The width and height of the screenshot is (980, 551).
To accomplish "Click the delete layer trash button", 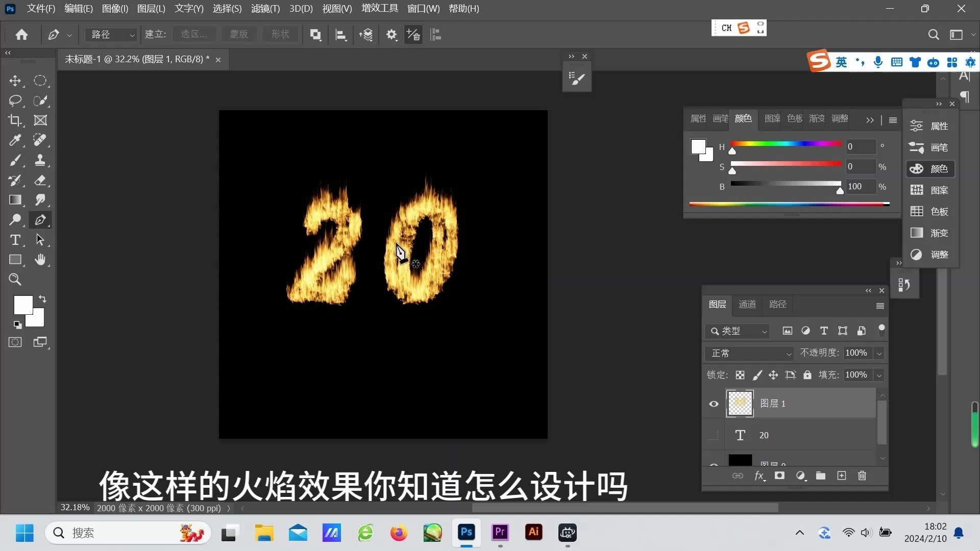I will pyautogui.click(x=862, y=475).
